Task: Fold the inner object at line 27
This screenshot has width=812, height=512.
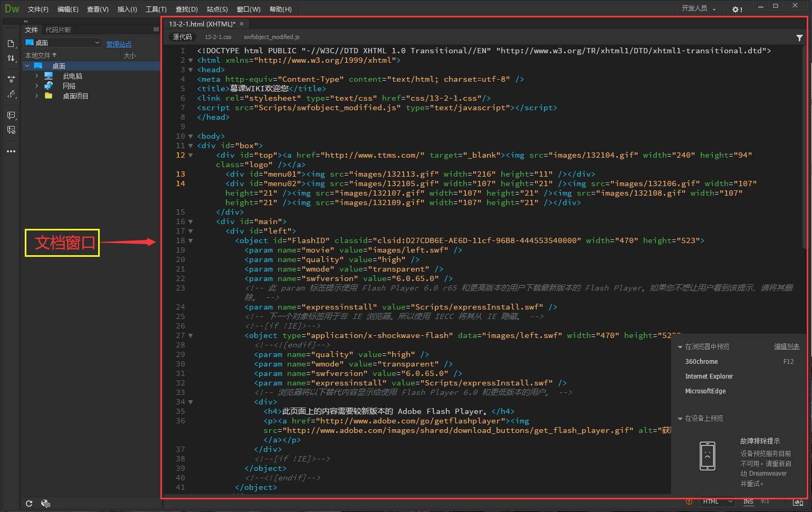Action: click(x=190, y=335)
